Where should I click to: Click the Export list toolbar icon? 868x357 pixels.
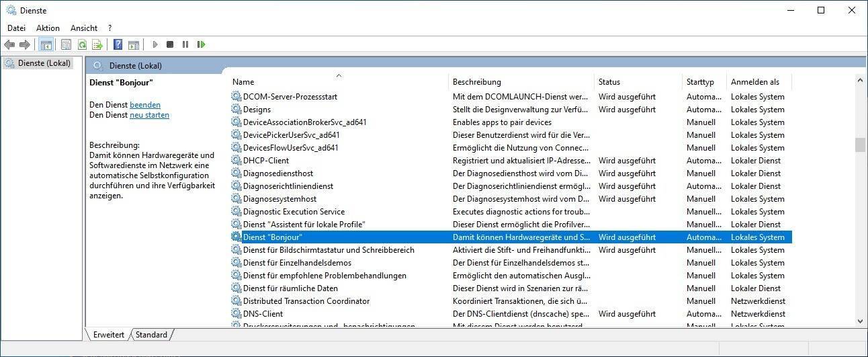pyautogui.click(x=97, y=44)
